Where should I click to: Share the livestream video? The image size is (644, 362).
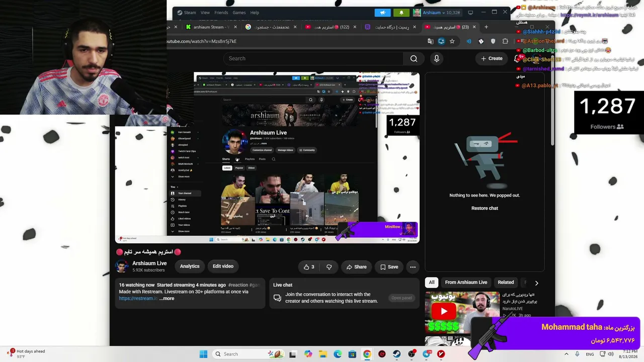[356, 267]
